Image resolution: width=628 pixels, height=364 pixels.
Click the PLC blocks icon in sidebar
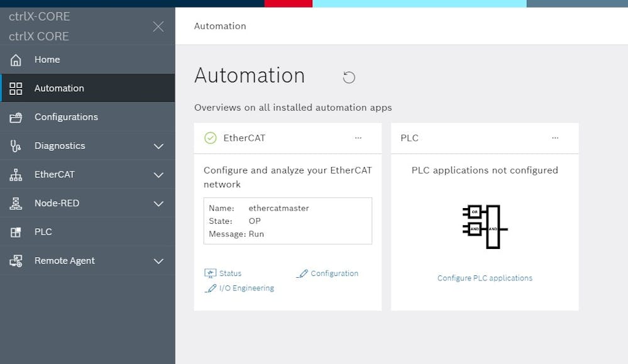(x=16, y=232)
